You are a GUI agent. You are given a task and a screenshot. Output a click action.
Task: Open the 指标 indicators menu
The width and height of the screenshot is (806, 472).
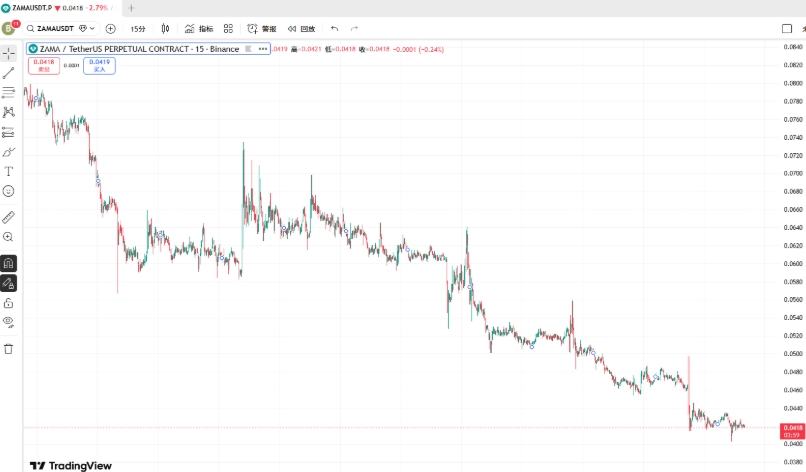click(x=199, y=29)
